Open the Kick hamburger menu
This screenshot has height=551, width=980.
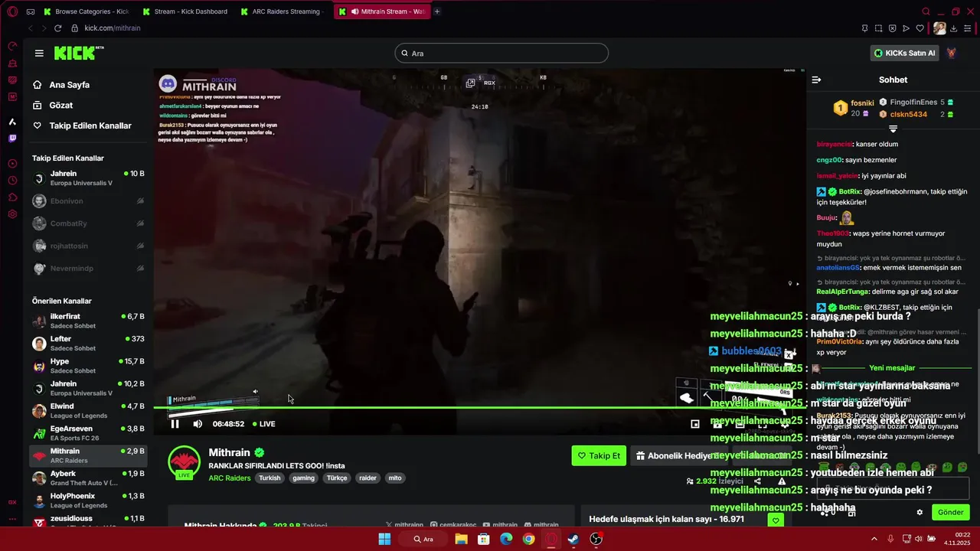[x=39, y=53]
